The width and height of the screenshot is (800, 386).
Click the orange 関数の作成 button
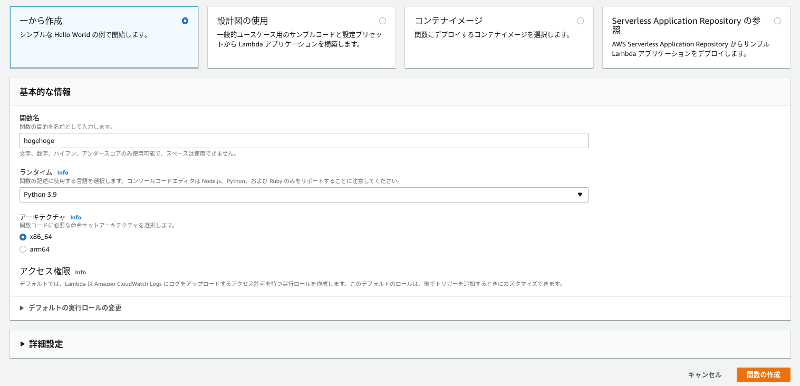click(763, 375)
